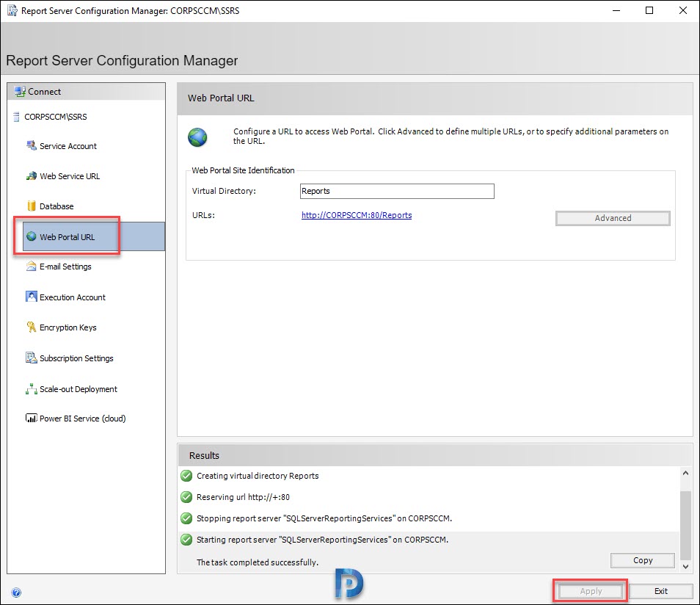Click the Exit button
700x605 pixels.
[x=660, y=591]
